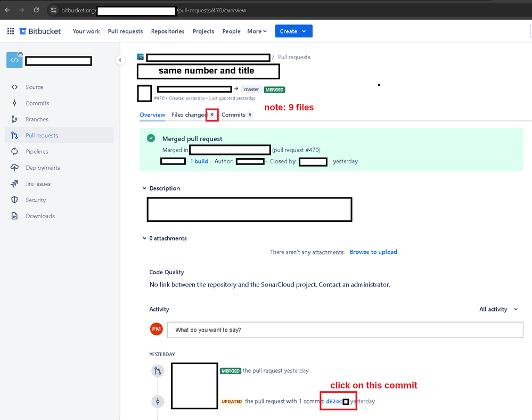
Task: Switch to the Commits tab
Action: click(x=237, y=114)
